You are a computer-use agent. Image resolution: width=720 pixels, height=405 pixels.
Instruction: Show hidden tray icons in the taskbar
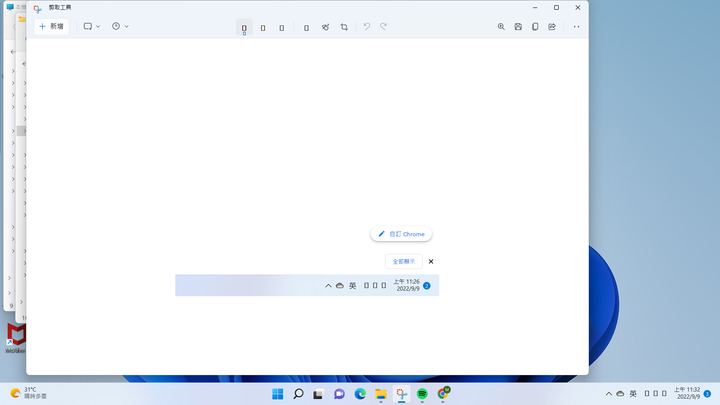tap(609, 394)
